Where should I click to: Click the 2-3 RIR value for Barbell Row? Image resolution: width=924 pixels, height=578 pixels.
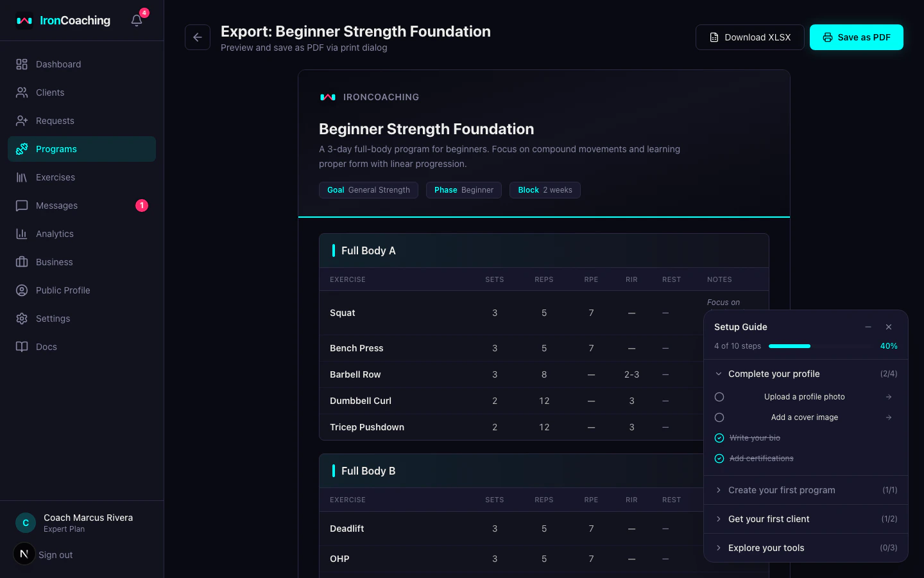pyautogui.click(x=631, y=374)
